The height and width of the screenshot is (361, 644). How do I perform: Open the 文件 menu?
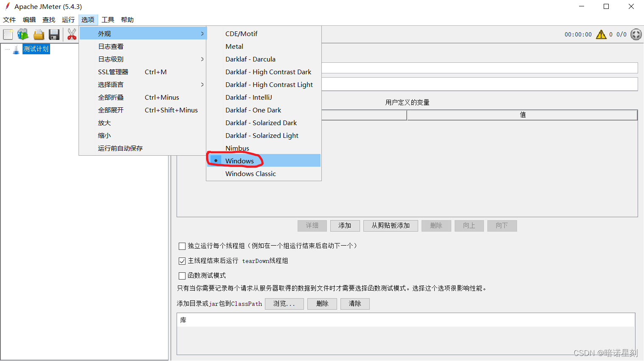pos(9,20)
